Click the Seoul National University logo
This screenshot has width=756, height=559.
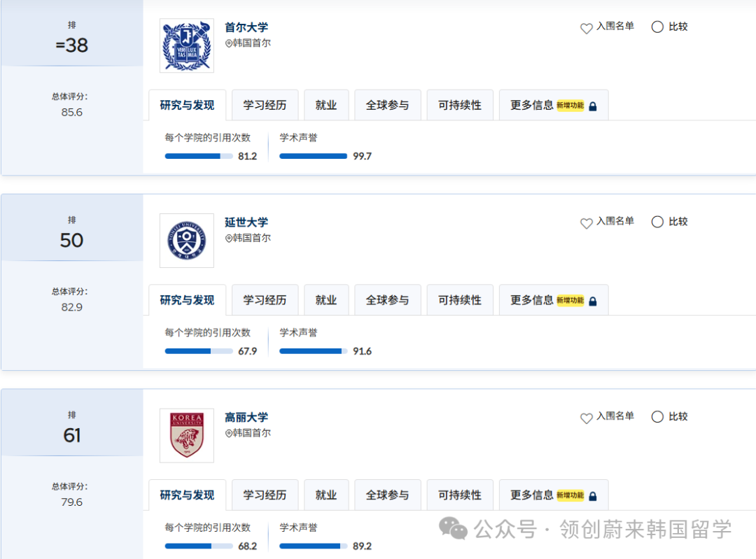pyautogui.click(x=187, y=45)
